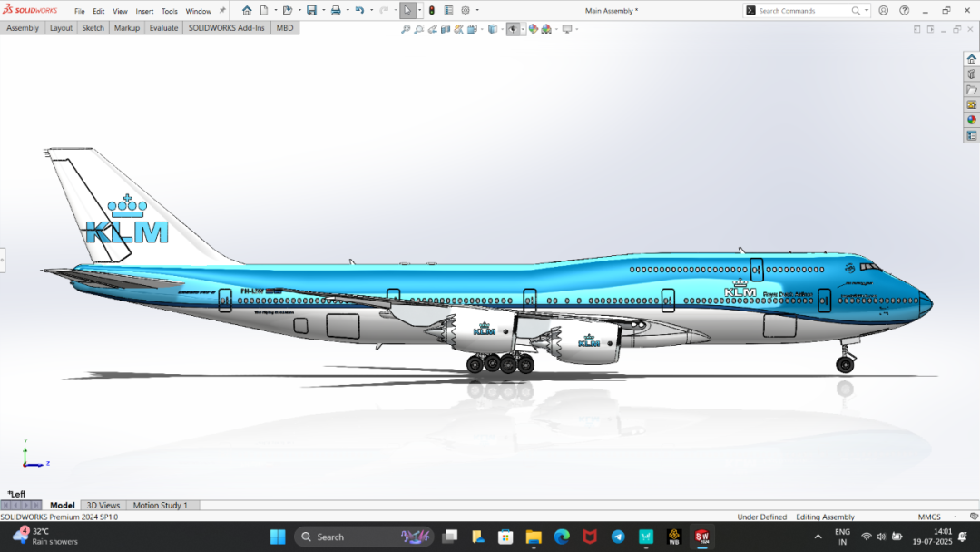Screen dimensions: 980x552
Task: Expand the Display Style dropdown arrow
Action: pyautogui.click(x=503, y=29)
